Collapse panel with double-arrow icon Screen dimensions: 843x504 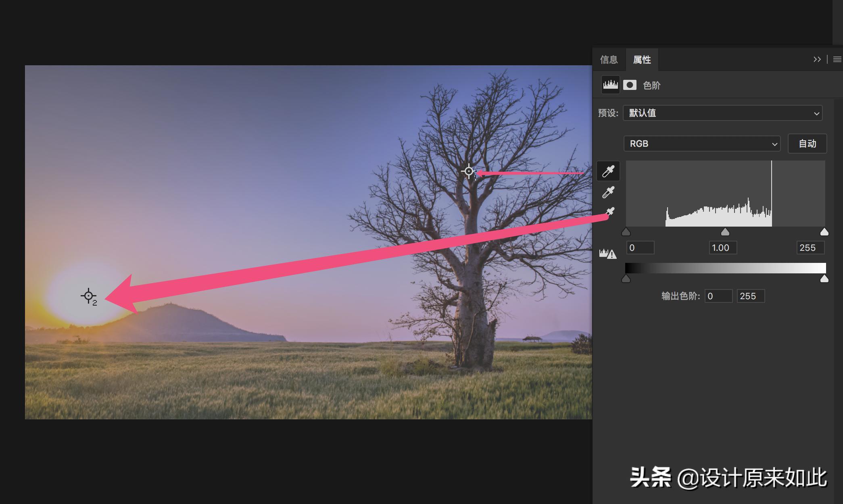(817, 60)
